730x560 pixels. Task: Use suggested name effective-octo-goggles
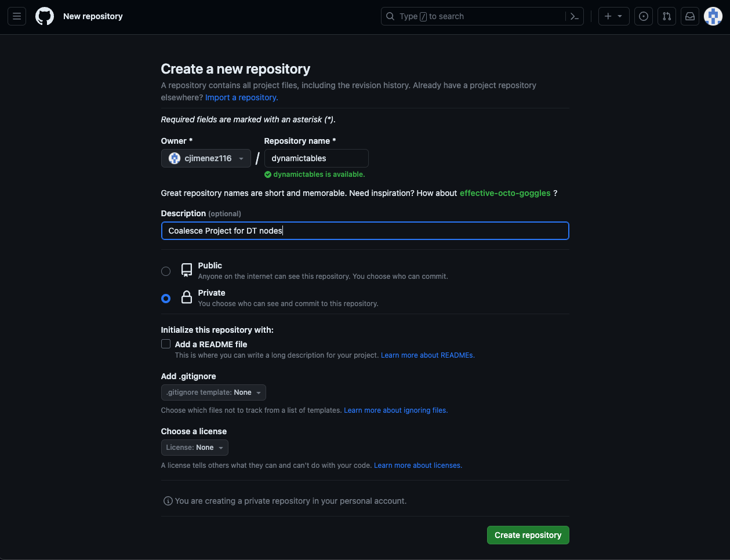click(x=504, y=193)
